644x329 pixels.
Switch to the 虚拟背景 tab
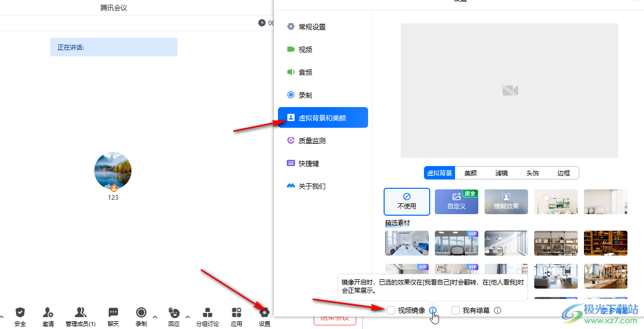440,173
